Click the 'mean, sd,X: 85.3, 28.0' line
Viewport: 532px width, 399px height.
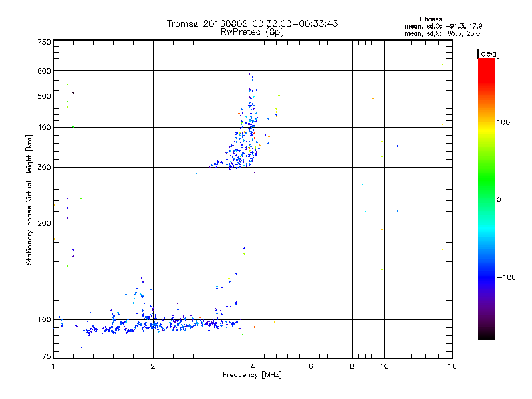442,33
